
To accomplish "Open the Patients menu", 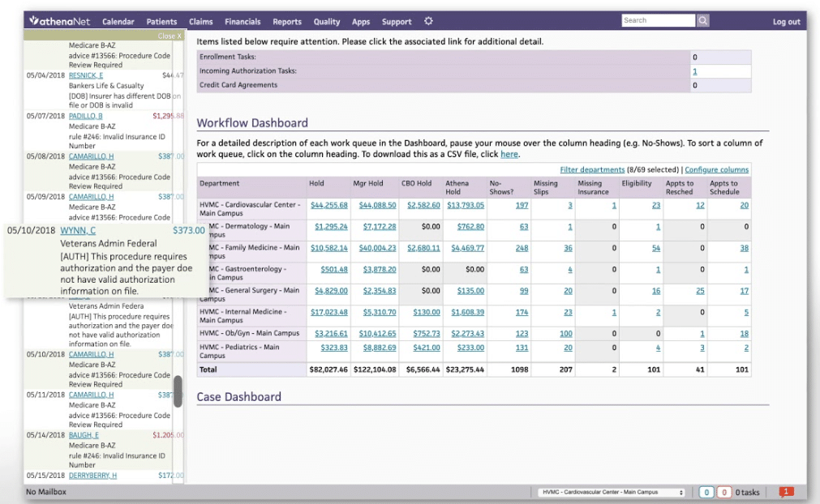I will click(x=161, y=21).
